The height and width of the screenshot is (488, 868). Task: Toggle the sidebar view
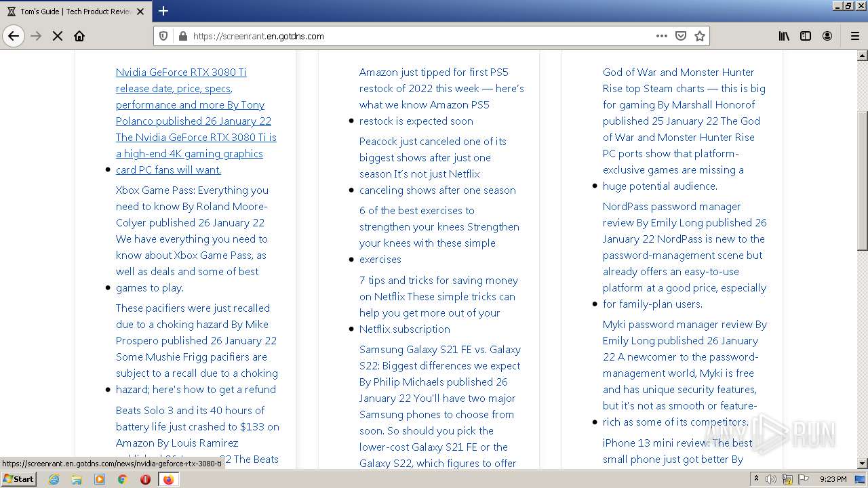[x=806, y=36]
